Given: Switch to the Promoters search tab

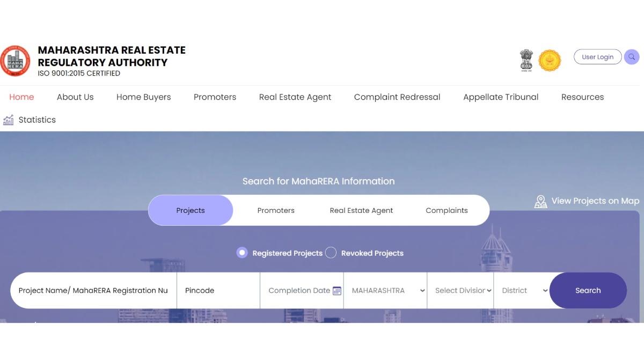Looking at the screenshot, I should coord(276,210).
